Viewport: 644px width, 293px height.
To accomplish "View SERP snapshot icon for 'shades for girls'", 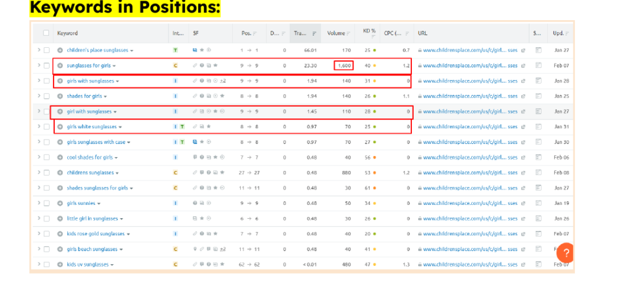I will [538, 96].
